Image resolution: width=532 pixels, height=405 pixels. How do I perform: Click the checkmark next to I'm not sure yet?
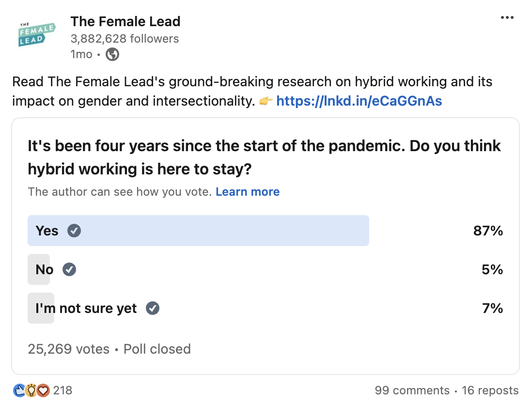point(152,308)
